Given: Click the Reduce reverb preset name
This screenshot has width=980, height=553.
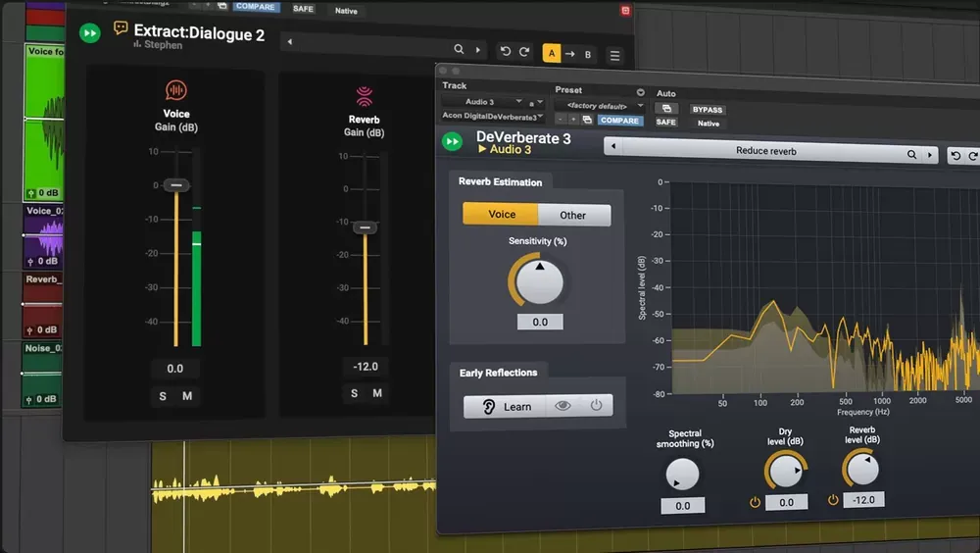Looking at the screenshot, I should 765,151.
